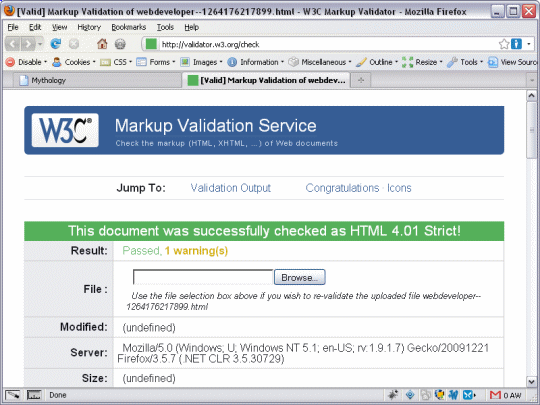Viewport: 540px width, 405px height.
Task: Click the greyed status bar icon before the shield
Action: coord(426,395)
